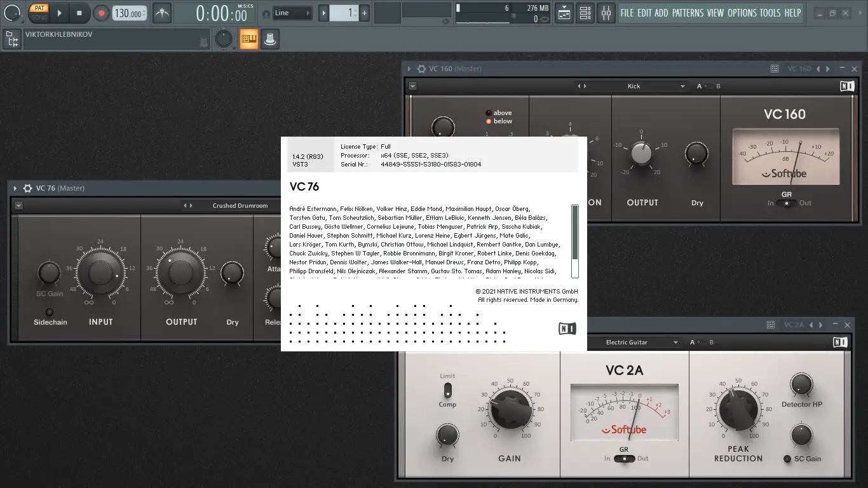Click the main snap magnet icon
The height and width of the screenshot is (488, 868).
(x=266, y=13)
